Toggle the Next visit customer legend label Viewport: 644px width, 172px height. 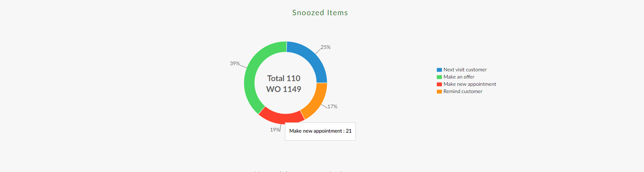pos(465,70)
